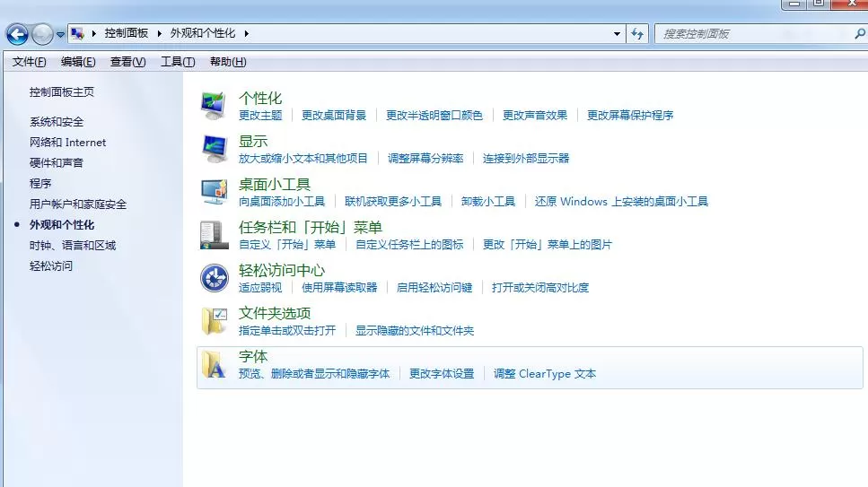Screen dimensions: 868x487
Task: Click 还原 Windows 上安装的桌面小工具 link
Action: [621, 202]
